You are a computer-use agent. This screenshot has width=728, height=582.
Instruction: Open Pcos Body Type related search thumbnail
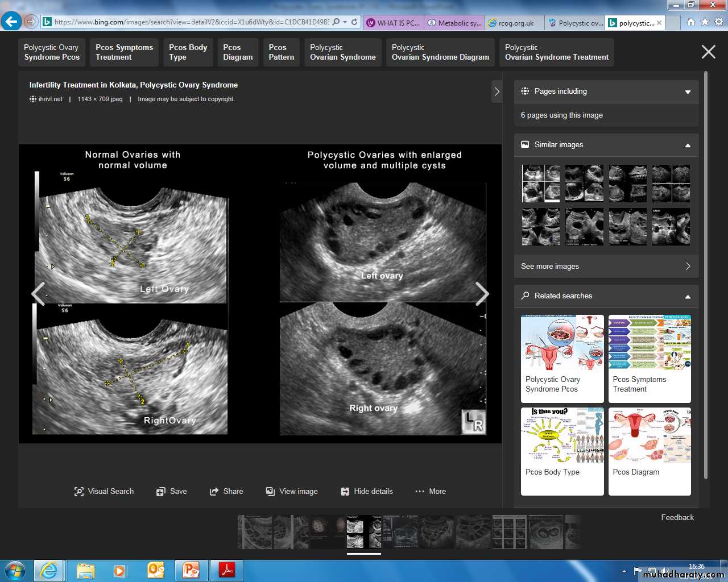point(562,451)
